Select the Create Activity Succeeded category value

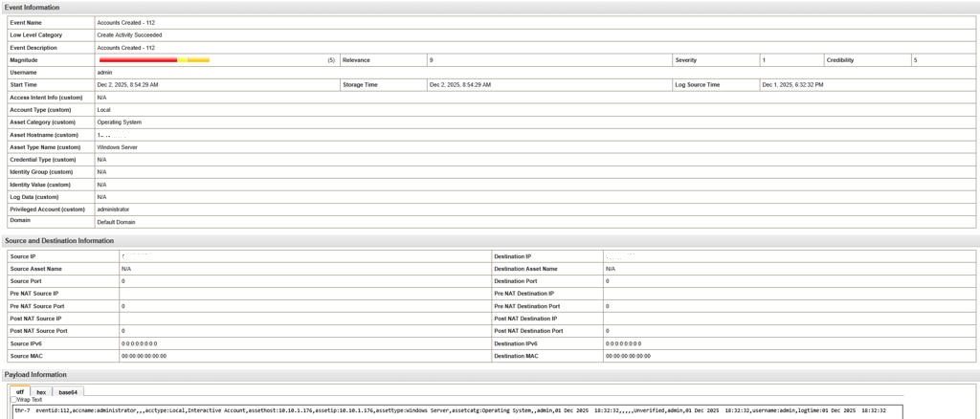pyautogui.click(x=132, y=34)
